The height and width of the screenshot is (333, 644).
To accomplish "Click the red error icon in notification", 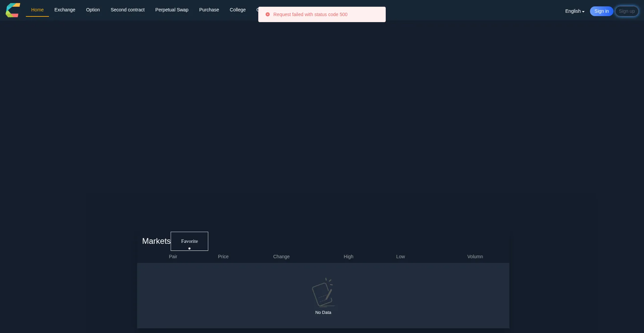I will [x=268, y=14].
